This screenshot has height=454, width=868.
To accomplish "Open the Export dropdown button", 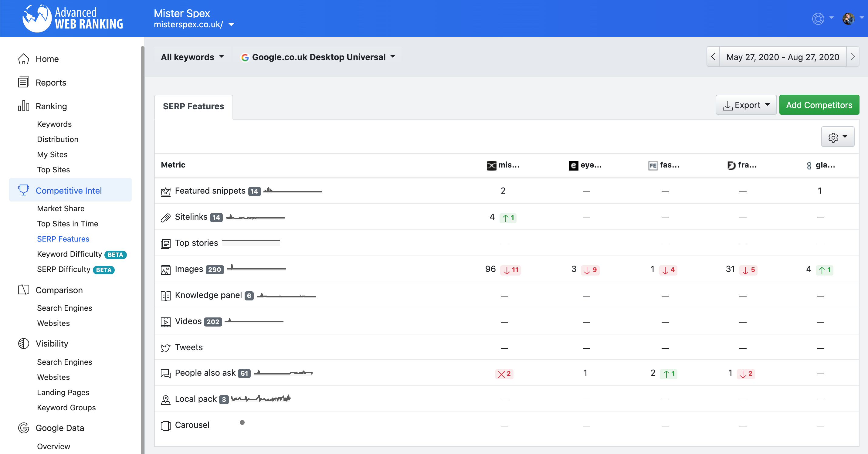I will tap(746, 105).
